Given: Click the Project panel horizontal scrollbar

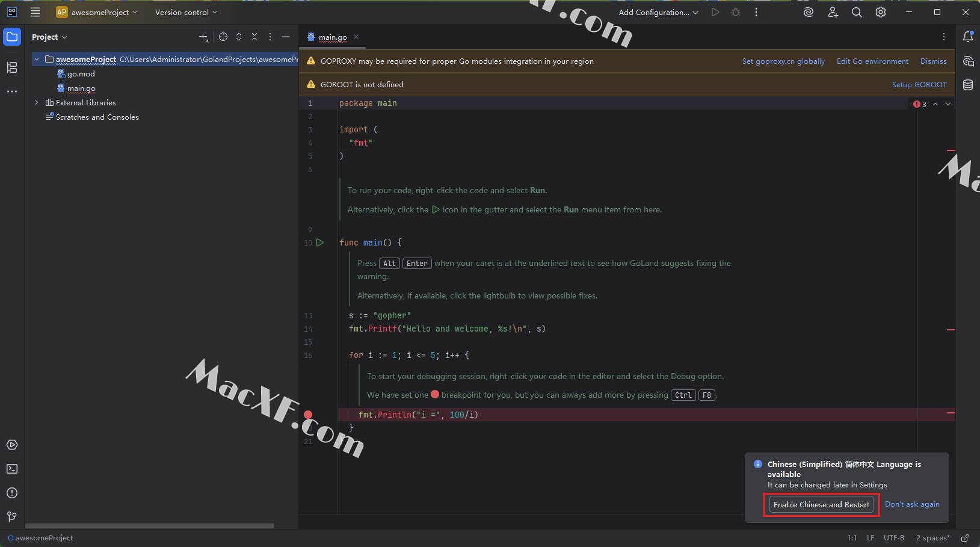Looking at the screenshot, I should [149, 526].
